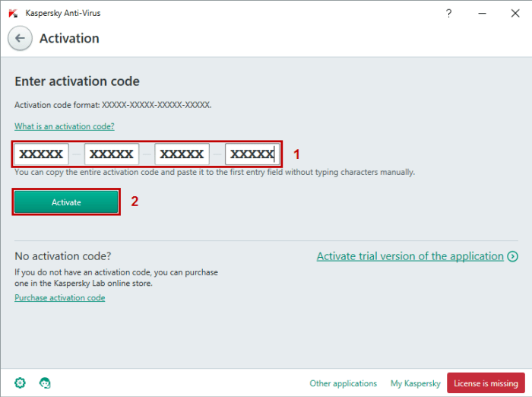Viewport: 532px width, 397px height.
Task: Click the 'If you do not have an activation code' text
Action: (116, 278)
